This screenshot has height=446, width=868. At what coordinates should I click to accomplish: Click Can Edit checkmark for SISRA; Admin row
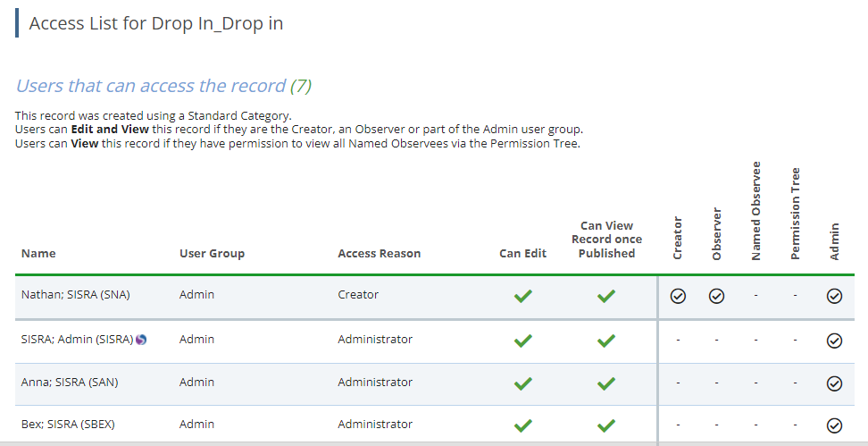tap(523, 340)
